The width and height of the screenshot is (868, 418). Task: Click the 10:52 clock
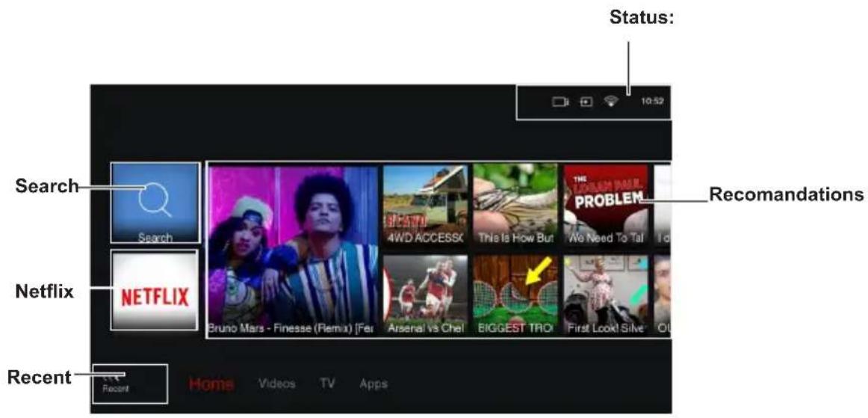coord(652,102)
